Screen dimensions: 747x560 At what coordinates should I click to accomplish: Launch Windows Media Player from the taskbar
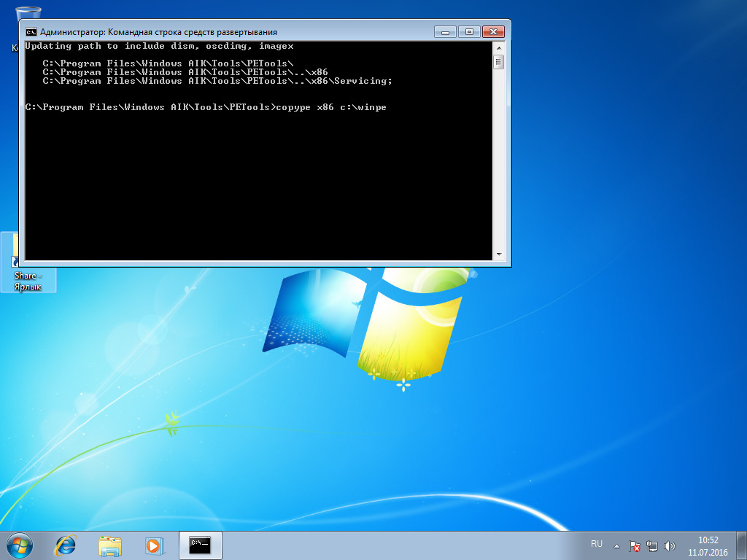point(153,545)
